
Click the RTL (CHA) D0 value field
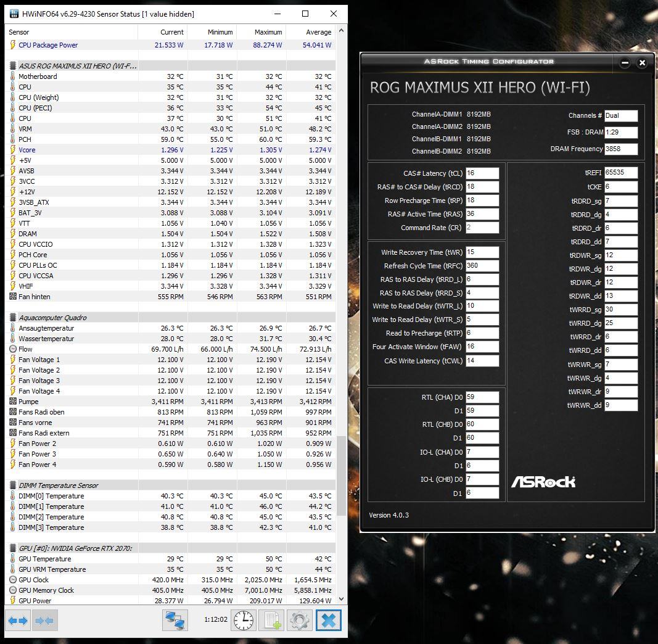click(482, 397)
